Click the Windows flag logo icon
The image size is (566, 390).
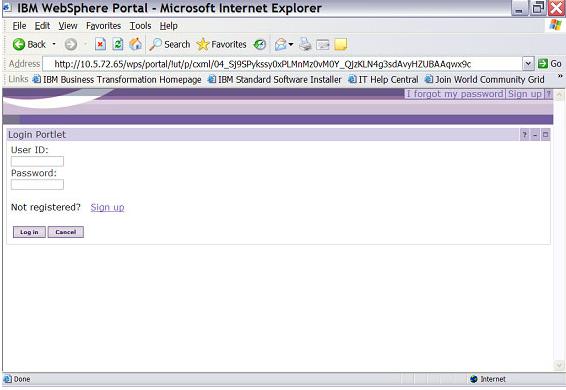point(555,25)
